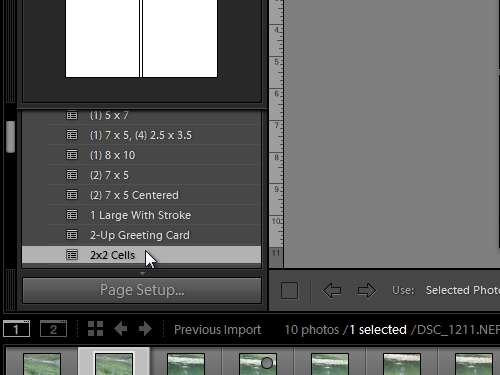
Task: Click template icon beside (1) 8 x 10
Action: 72,155
